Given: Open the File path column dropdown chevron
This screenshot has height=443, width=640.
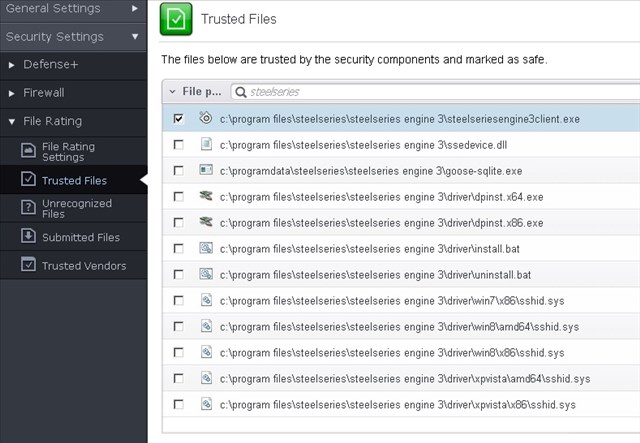Looking at the screenshot, I should pos(172,92).
